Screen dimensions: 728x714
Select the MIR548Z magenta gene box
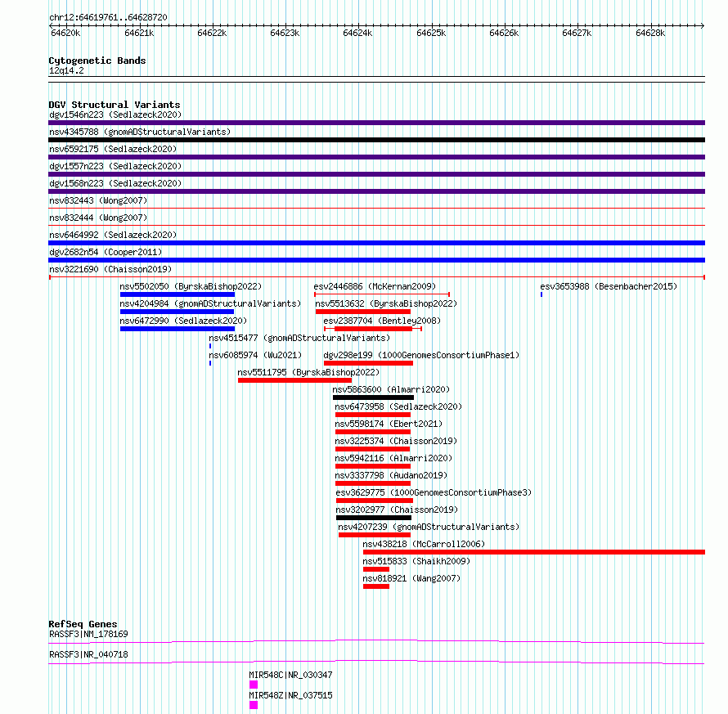pyautogui.click(x=254, y=705)
